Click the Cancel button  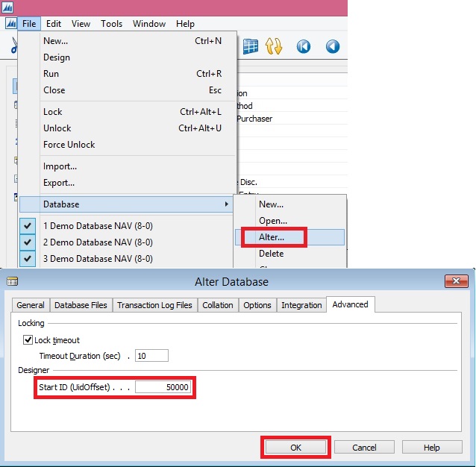pos(364,447)
